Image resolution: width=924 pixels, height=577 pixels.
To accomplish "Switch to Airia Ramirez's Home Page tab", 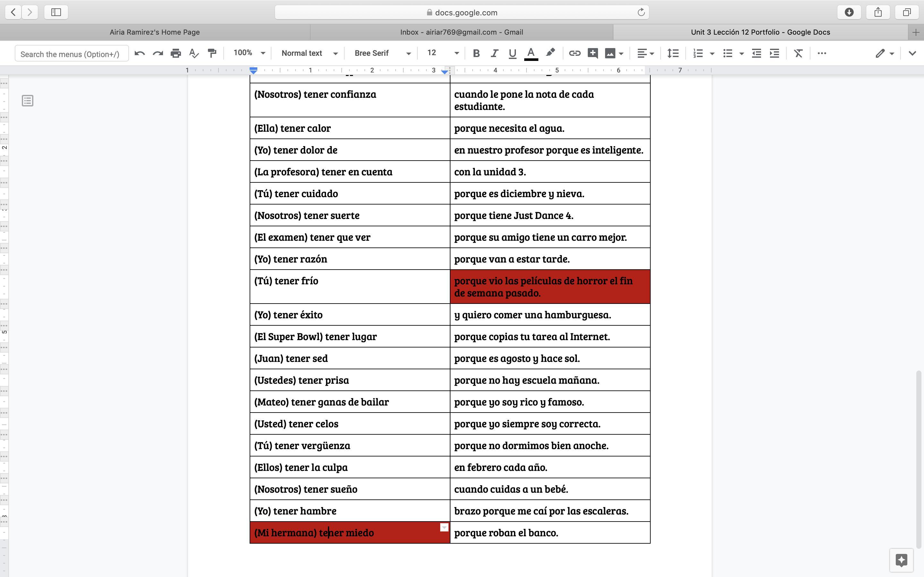I will point(155,32).
